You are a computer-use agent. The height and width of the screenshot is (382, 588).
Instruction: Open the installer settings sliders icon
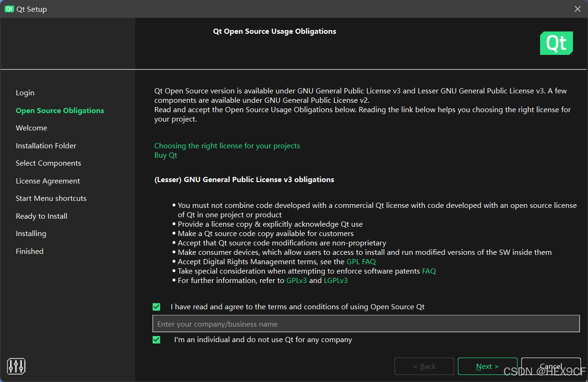[16, 367]
